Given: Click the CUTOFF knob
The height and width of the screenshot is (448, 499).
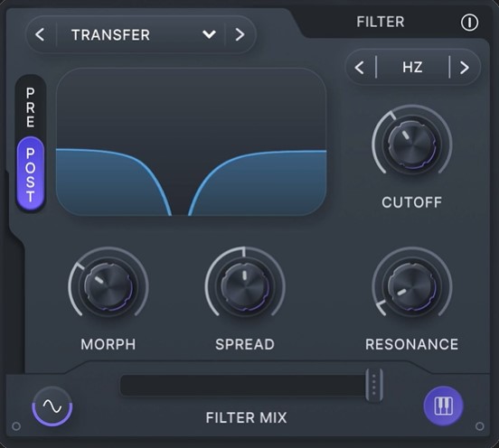Looking at the screenshot, I should 412,144.
